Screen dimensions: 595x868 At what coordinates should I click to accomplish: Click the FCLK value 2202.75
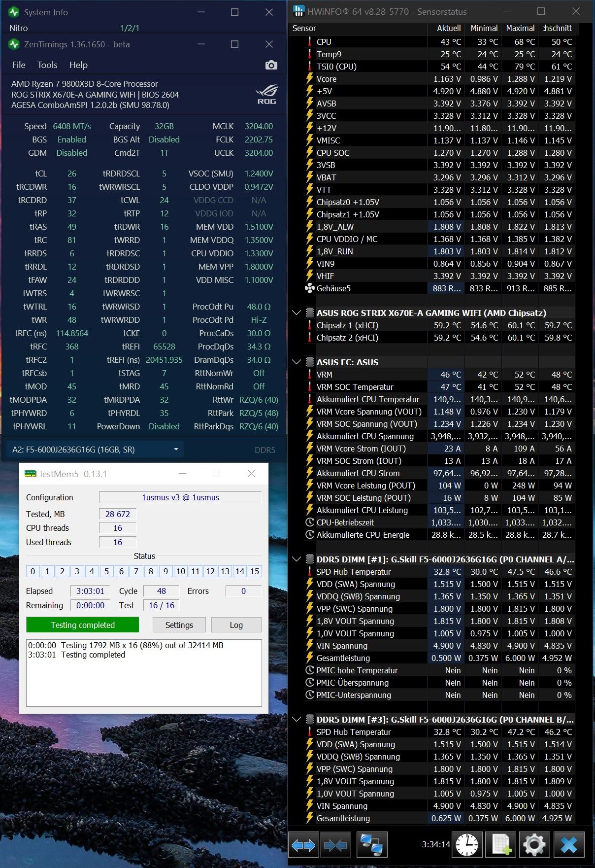point(259,139)
